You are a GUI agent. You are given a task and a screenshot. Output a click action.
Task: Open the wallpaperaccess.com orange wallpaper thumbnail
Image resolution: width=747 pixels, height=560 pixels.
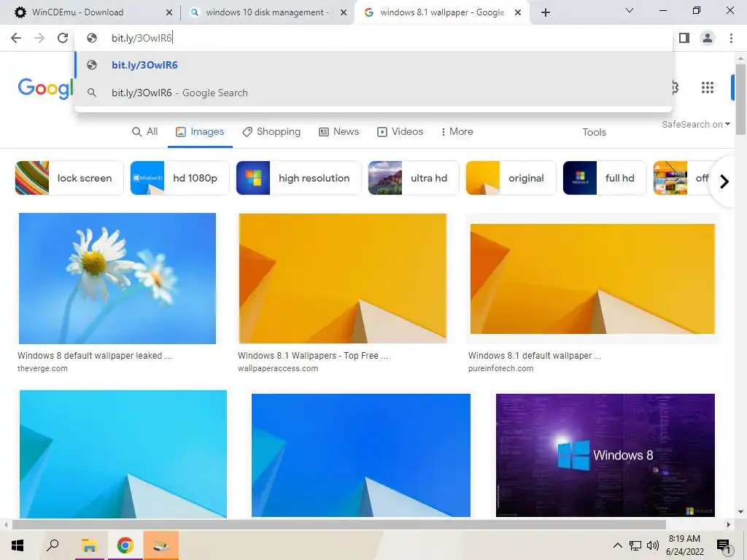click(343, 279)
